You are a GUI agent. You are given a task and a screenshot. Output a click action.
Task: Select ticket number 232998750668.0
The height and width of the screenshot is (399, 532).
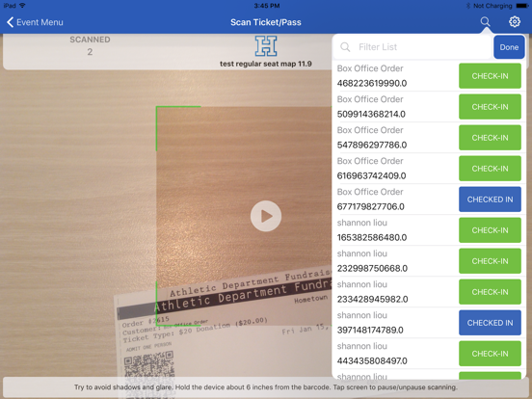click(x=372, y=269)
